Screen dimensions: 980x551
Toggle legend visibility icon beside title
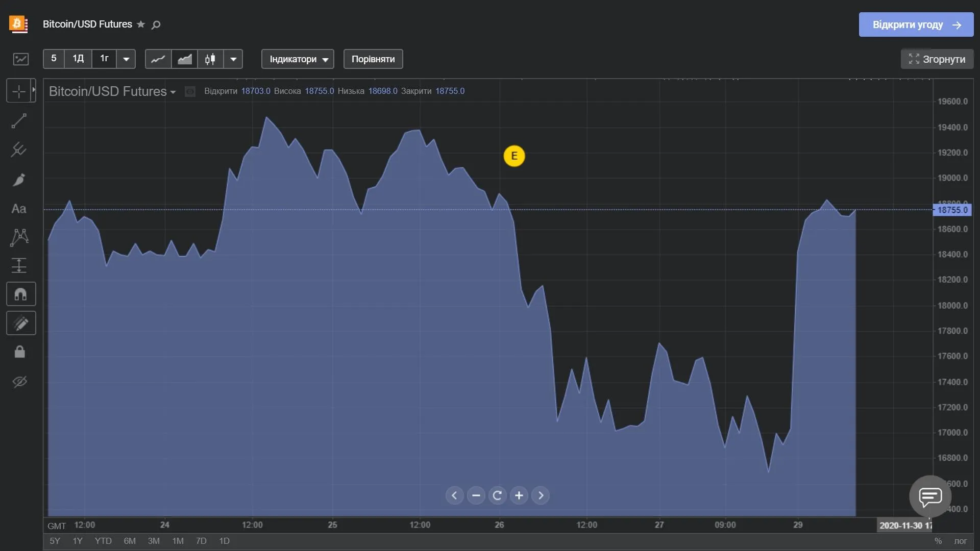pyautogui.click(x=190, y=91)
